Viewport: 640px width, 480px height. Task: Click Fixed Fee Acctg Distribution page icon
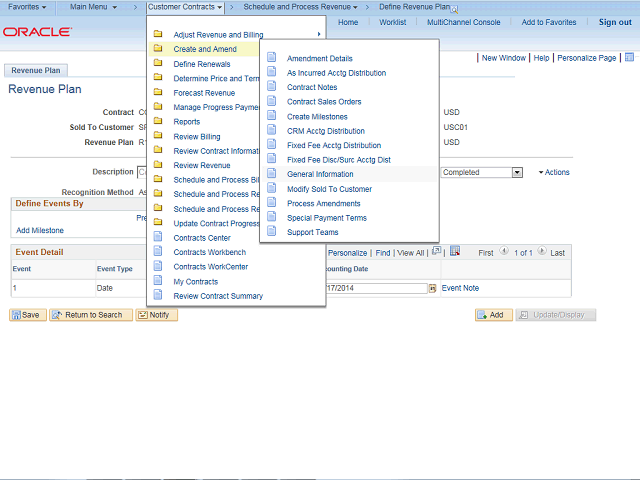point(271,144)
